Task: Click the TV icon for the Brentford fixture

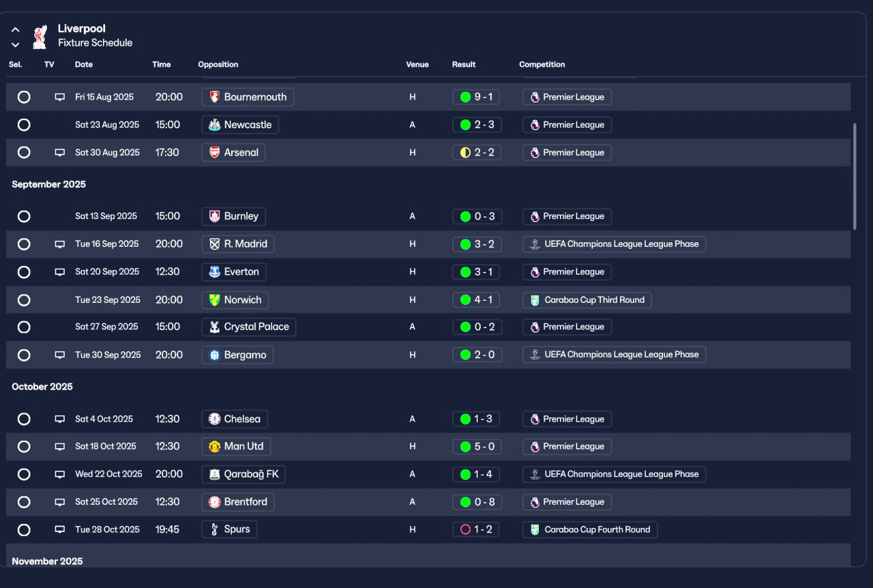Action: pyautogui.click(x=60, y=501)
